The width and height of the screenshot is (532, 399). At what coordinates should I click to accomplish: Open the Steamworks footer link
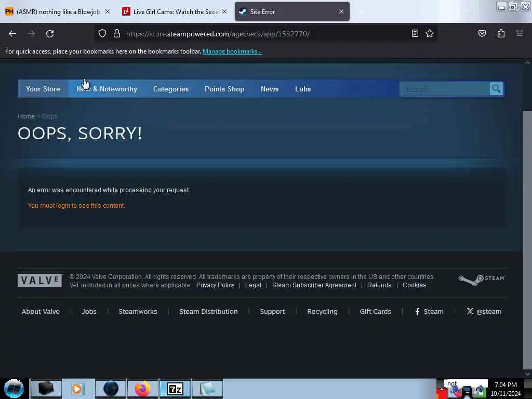tap(138, 312)
